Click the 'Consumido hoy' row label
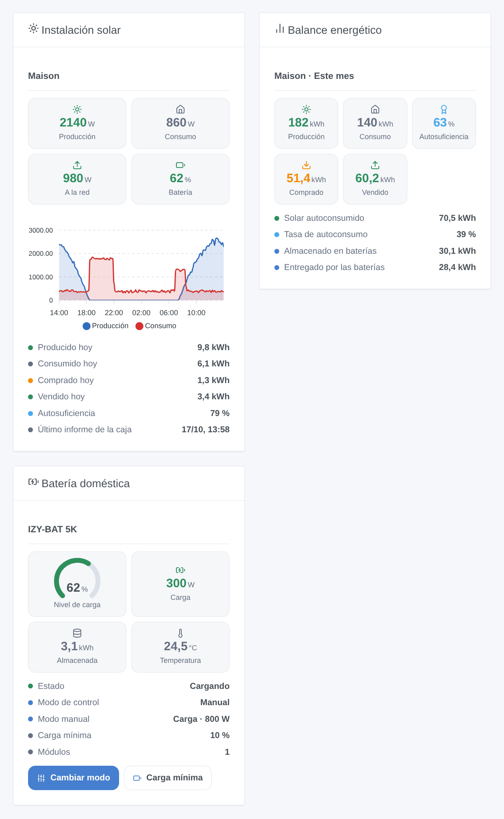504x819 pixels. point(67,364)
